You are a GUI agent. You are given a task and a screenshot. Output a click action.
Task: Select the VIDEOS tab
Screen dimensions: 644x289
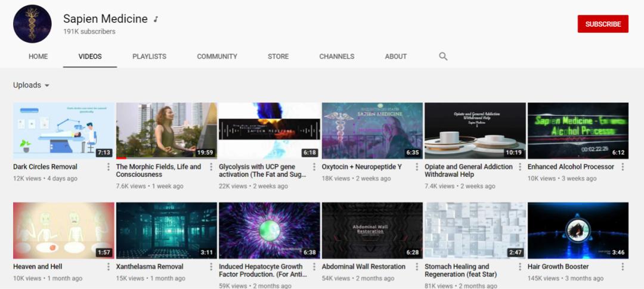click(90, 56)
